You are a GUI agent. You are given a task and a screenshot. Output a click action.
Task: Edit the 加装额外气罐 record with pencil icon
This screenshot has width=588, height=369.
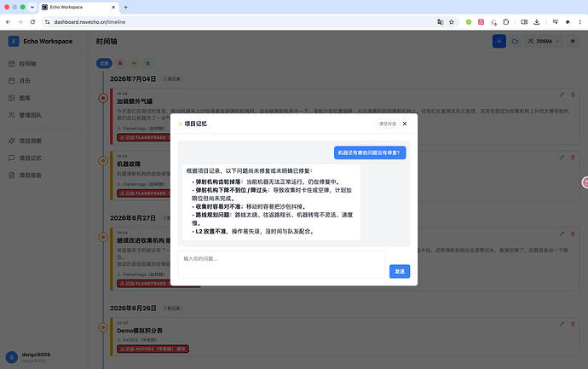point(562,95)
